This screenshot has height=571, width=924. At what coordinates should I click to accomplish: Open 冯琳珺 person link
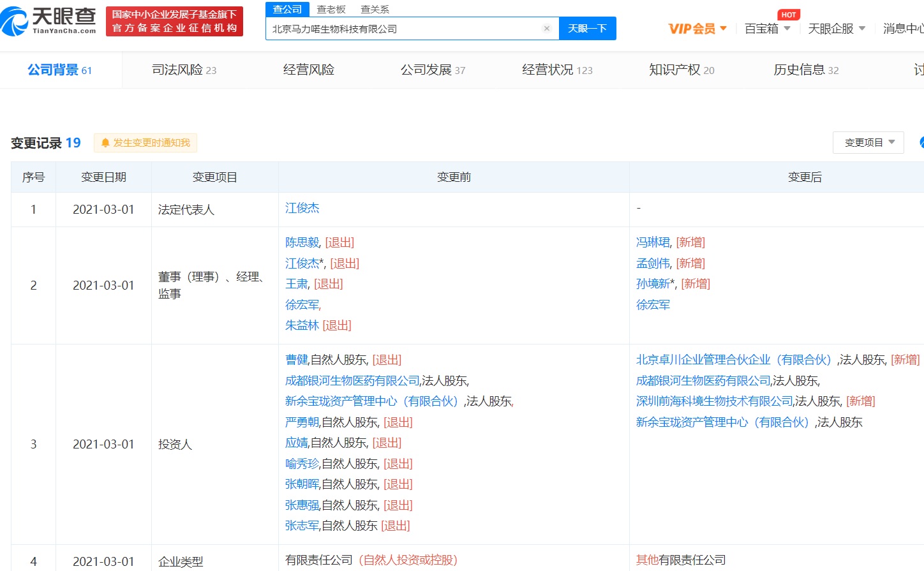tap(653, 242)
